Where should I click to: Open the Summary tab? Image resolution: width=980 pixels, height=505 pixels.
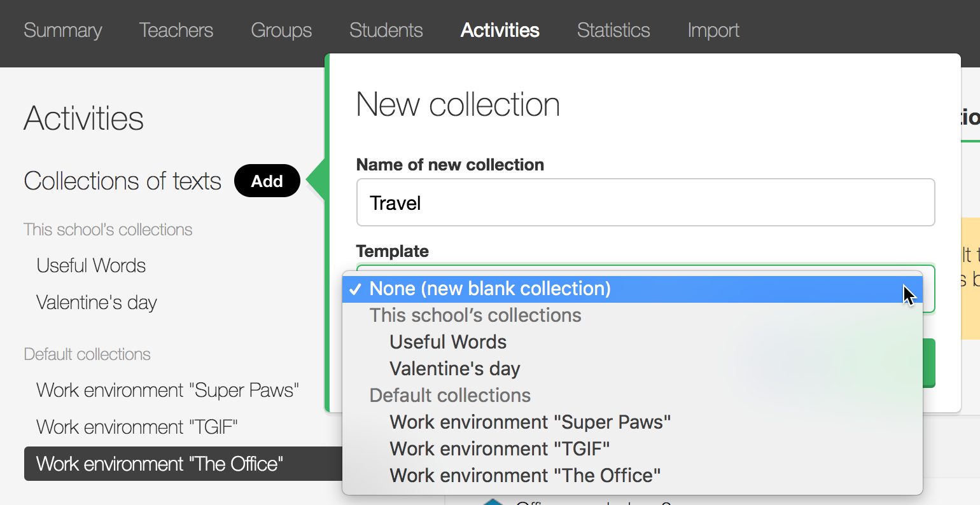tap(62, 31)
